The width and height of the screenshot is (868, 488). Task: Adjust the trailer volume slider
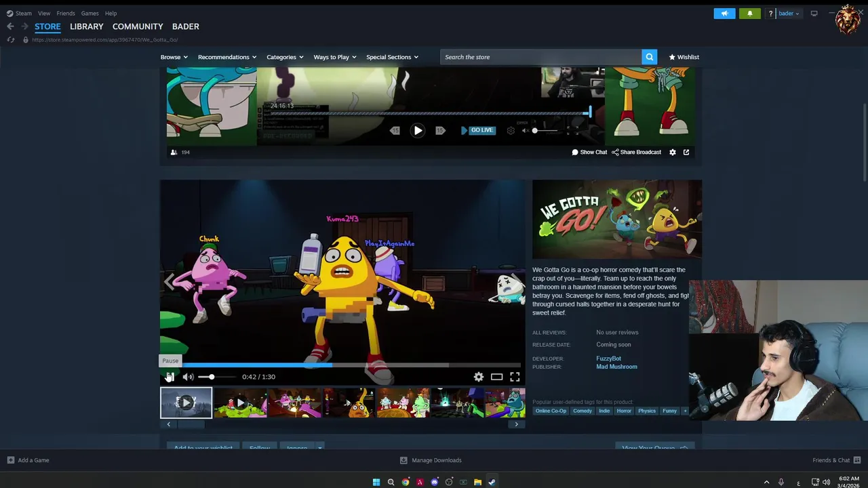217,377
